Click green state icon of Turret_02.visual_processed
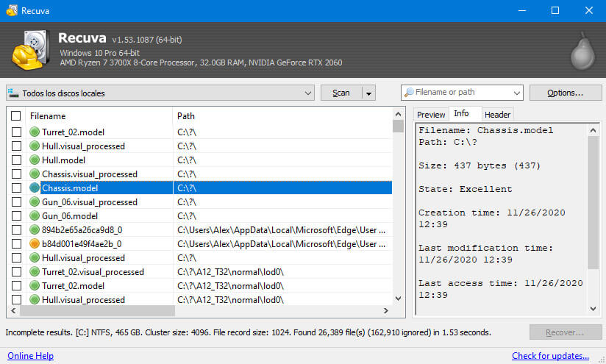The height and width of the screenshot is (364, 606). coord(35,271)
